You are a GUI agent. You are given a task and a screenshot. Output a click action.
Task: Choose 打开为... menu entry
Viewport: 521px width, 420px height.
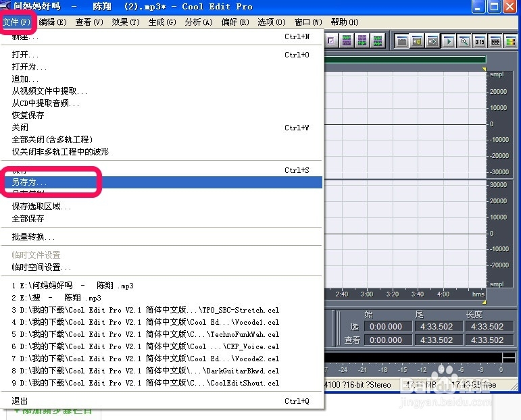(162, 67)
